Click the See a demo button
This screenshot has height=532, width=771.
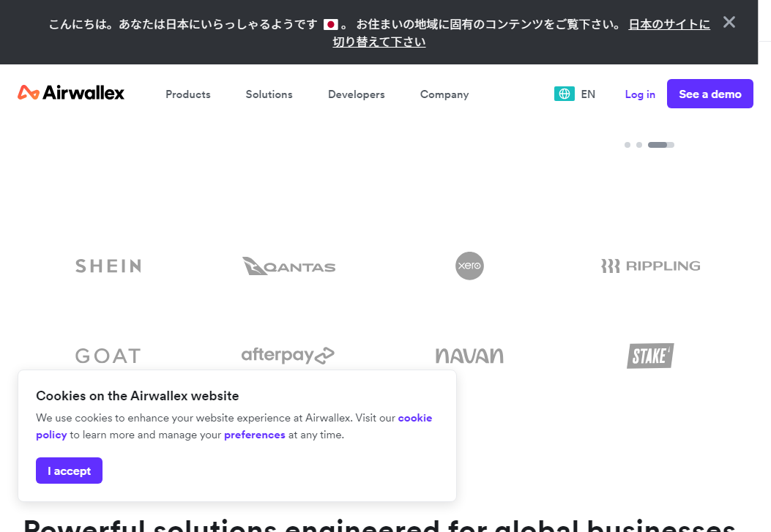tap(709, 94)
